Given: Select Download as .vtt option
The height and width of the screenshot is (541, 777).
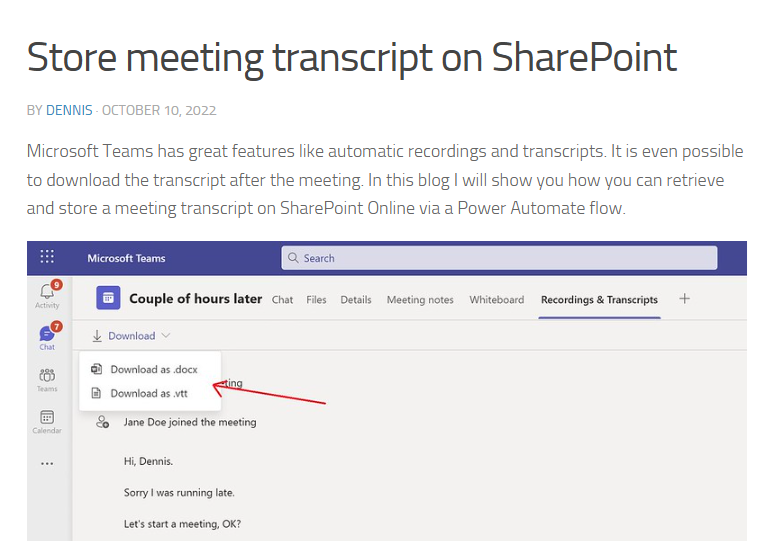Looking at the screenshot, I should (x=139, y=393).
